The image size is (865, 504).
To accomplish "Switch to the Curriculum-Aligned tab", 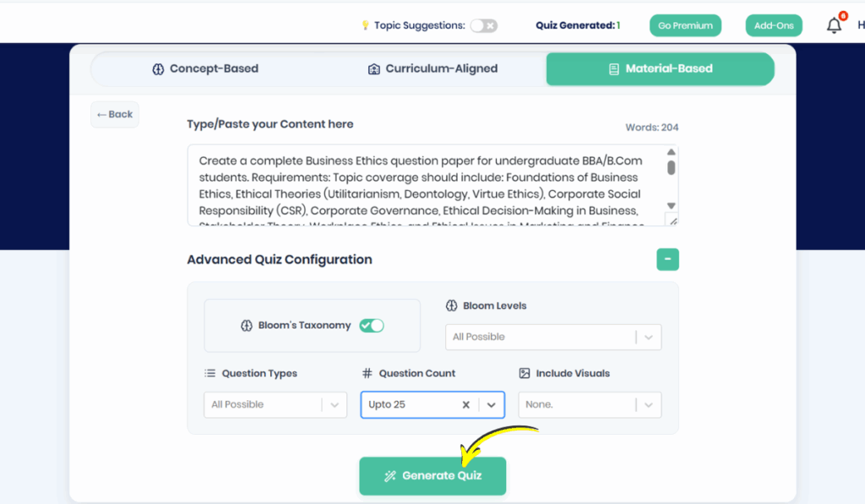I will (x=432, y=69).
